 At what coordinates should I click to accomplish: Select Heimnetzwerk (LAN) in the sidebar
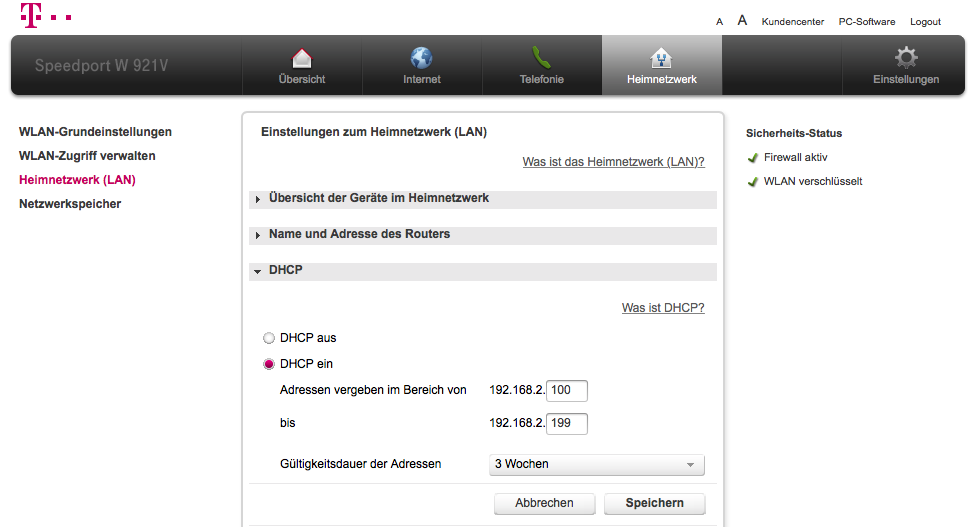point(77,180)
